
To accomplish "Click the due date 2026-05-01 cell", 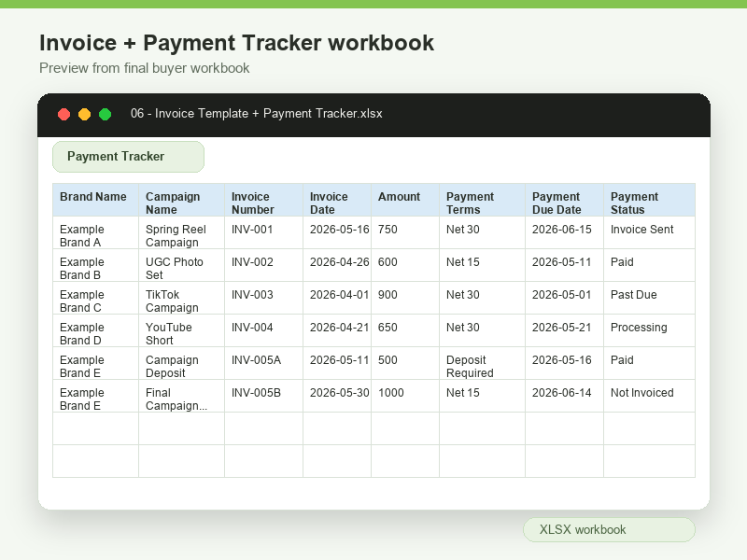I will pos(564,298).
